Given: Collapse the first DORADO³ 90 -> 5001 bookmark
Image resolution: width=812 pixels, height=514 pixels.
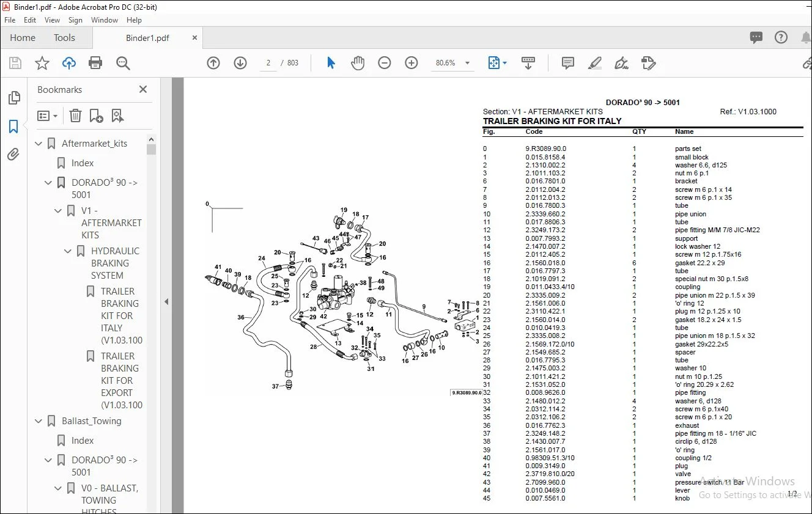Looking at the screenshot, I should tap(49, 183).
